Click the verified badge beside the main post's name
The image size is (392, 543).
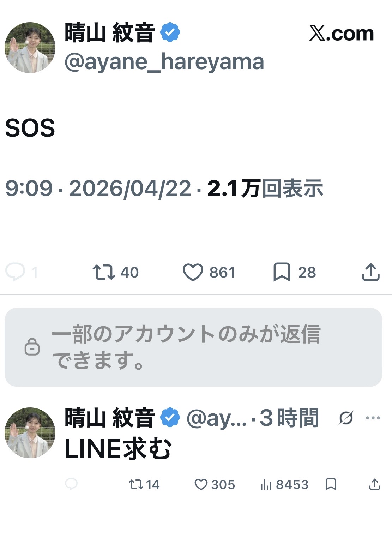pos(170,32)
